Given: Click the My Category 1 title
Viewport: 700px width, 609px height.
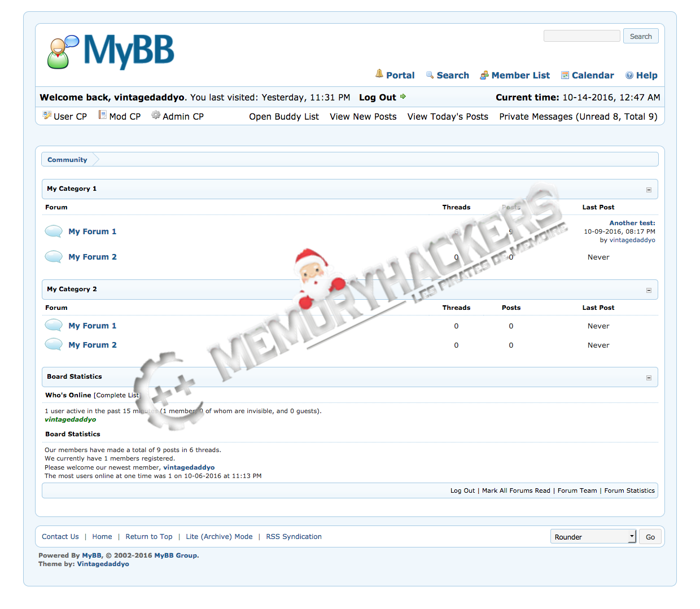Looking at the screenshot, I should tap(72, 189).
